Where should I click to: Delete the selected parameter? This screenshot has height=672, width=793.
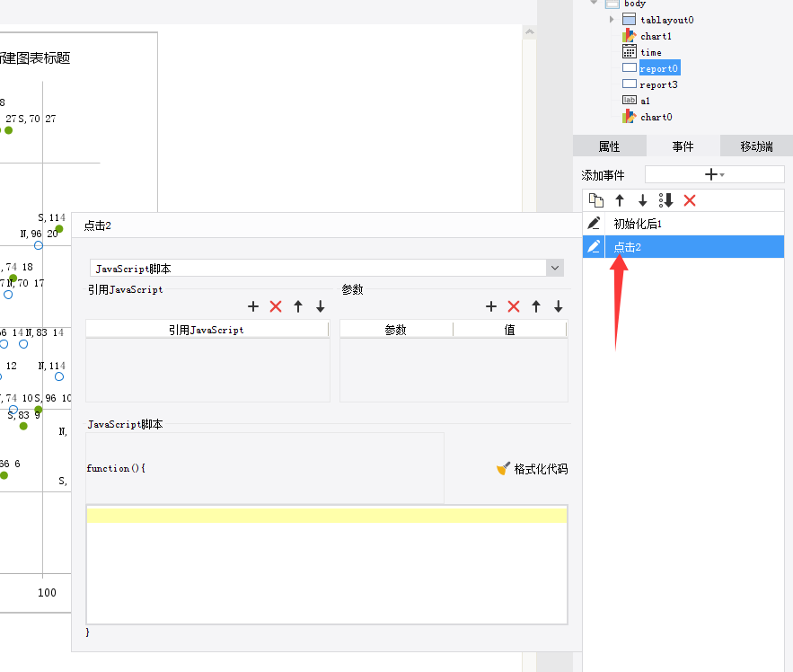514,306
